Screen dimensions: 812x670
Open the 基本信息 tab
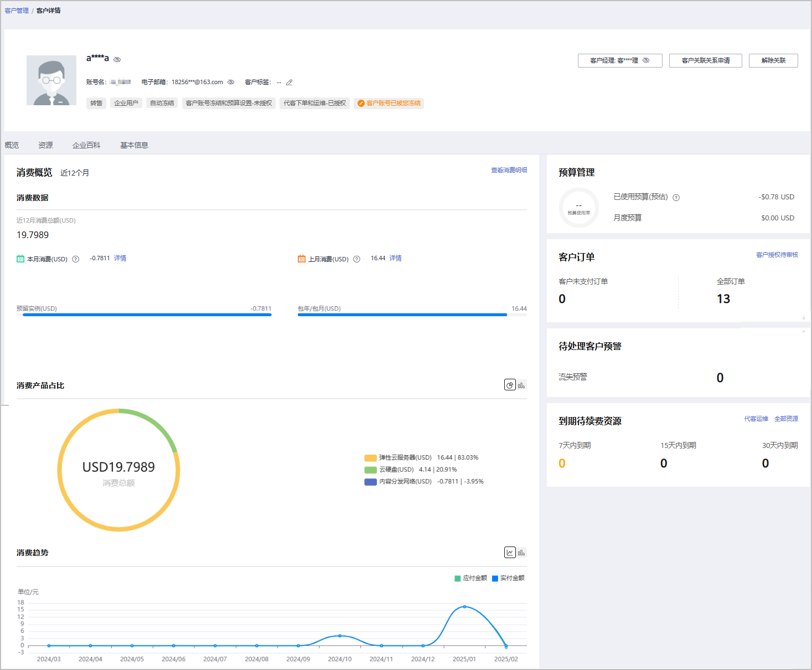click(x=134, y=145)
